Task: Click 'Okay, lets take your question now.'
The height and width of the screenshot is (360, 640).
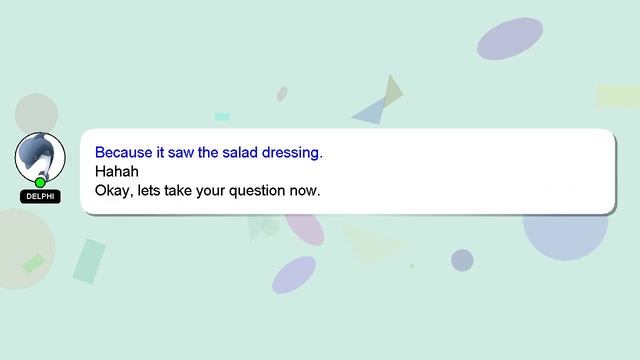Action: pyautogui.click(x=207, y=191)
